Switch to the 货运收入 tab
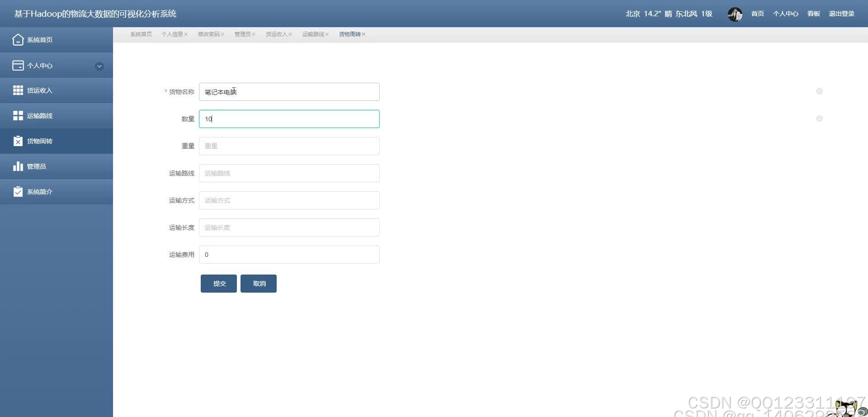The width and height of the screenshot is (868, 417). coord(277,34)
